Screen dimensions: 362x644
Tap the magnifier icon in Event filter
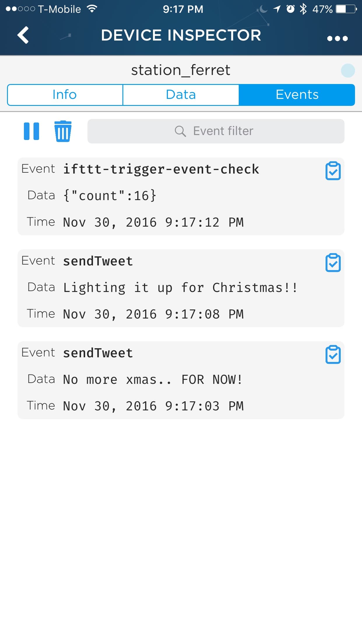pyautogui.click(x=180, y=131)
